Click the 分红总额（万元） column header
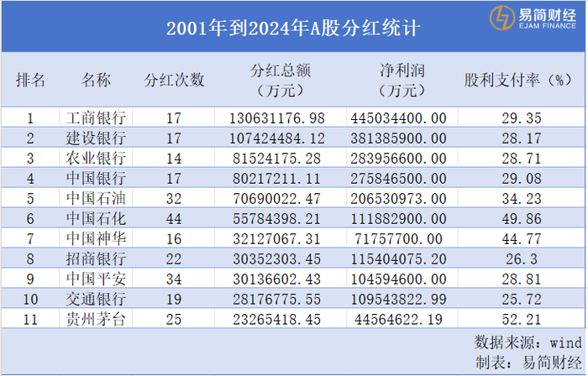This screenshot has width=588, height=376. click(281, 80)
